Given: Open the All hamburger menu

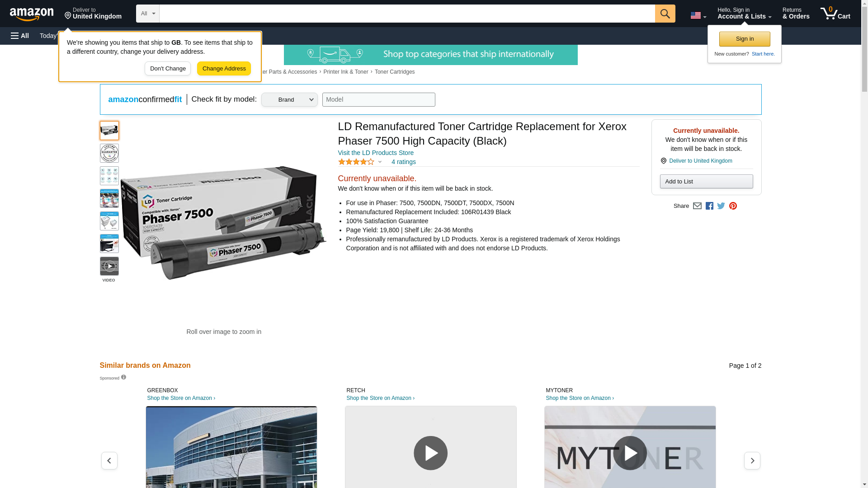Looking at the screenshot, I should point(20,36).
